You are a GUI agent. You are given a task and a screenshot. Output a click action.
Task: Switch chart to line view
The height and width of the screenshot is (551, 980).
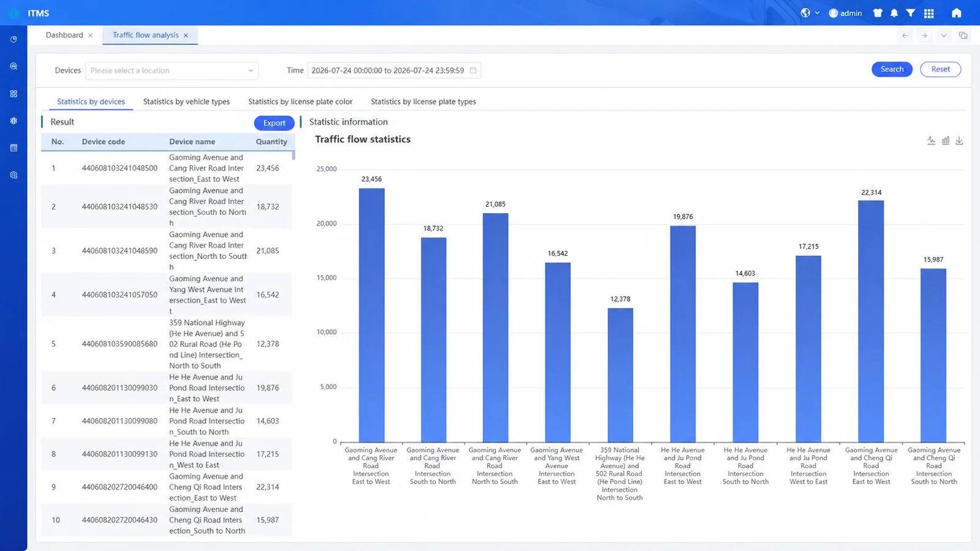pyautogui.click(x=931, y=141)
